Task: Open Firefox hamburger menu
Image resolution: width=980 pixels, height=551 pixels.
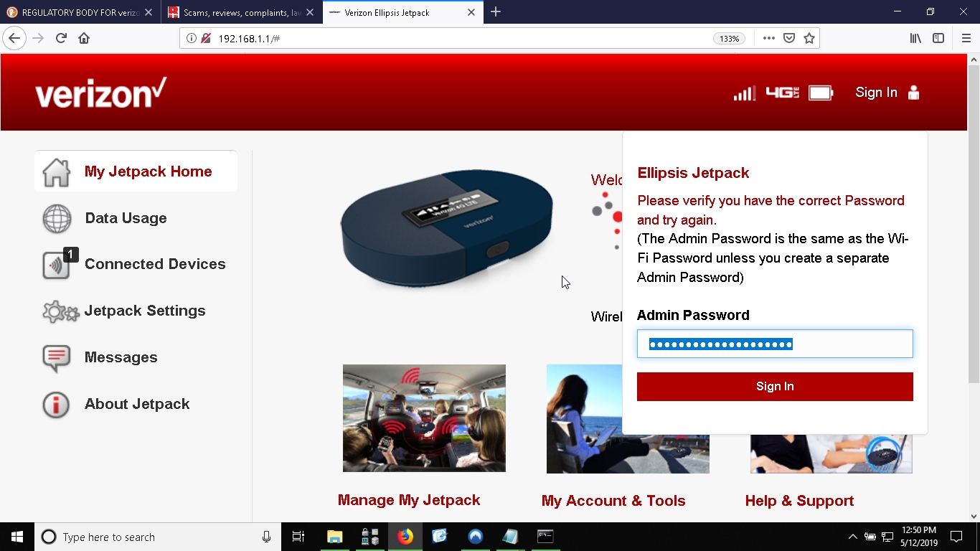Action: click(x=966, y=38)
